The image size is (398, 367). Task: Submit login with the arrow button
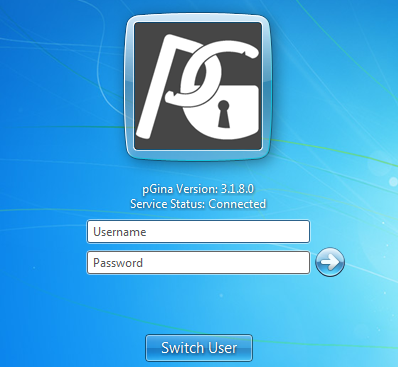click(x=330, y=262)
